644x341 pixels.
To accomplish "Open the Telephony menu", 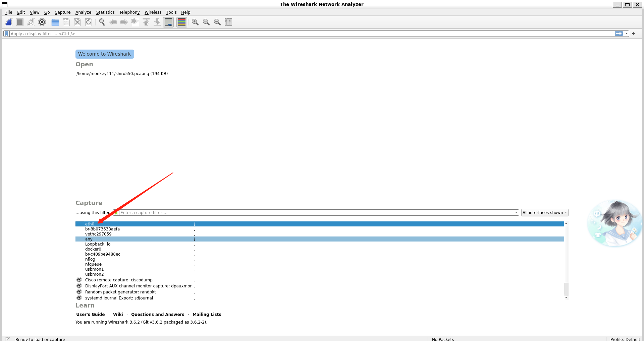I will coord(129,12).
